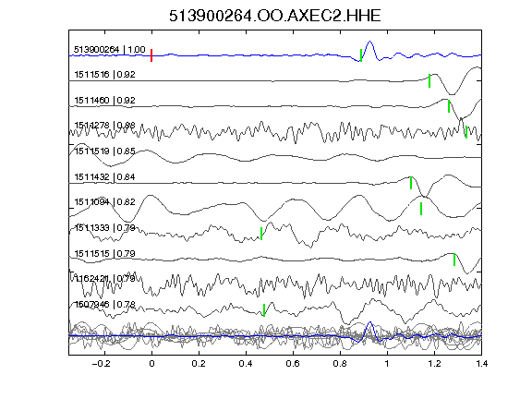Click the red origin-time marker at zero

click(151, 55)
